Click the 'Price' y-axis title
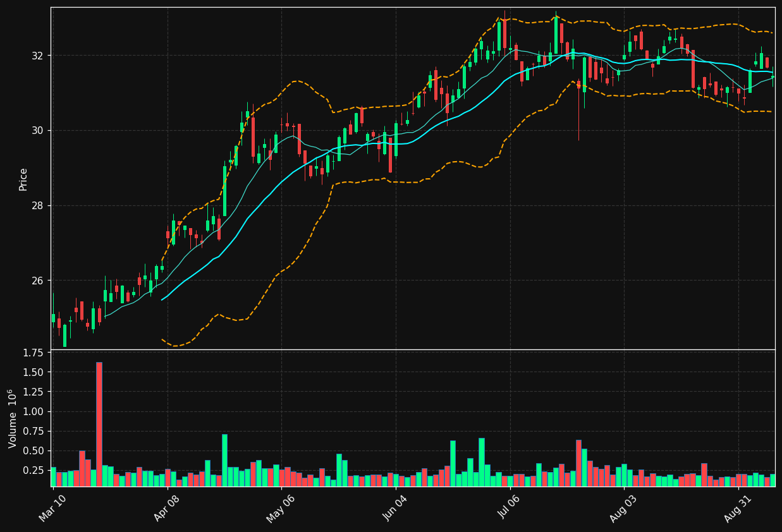The height and width of the screenshot is (532, 782). [23, 179]
